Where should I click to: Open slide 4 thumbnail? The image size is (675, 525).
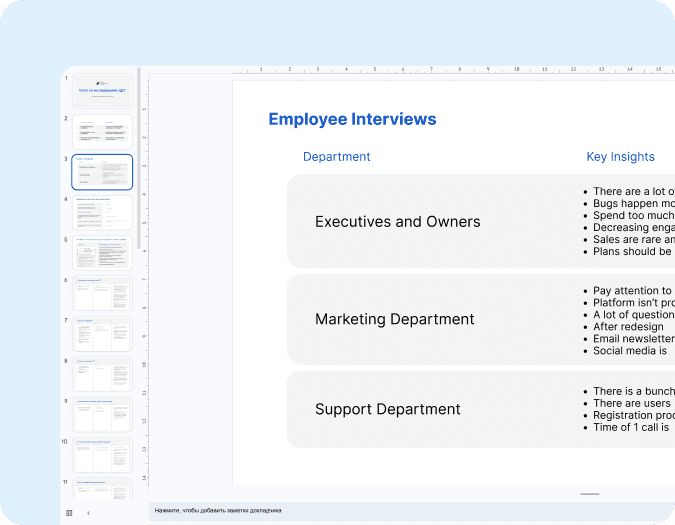pyautogui.click(x=102, y=213)
